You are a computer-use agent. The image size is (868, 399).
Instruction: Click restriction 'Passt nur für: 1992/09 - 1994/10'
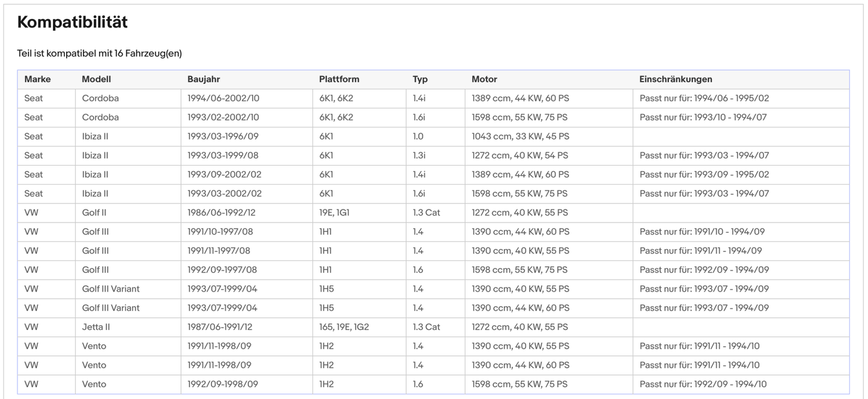point(704,384)
